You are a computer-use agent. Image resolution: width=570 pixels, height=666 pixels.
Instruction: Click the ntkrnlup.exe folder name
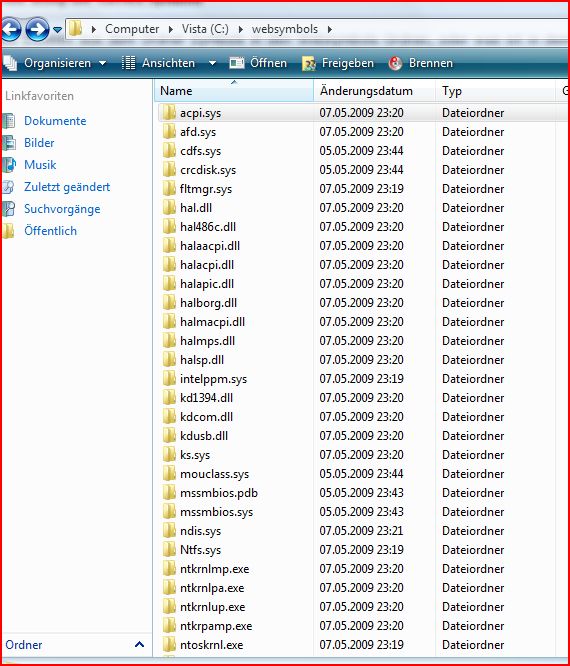point(213,607)
